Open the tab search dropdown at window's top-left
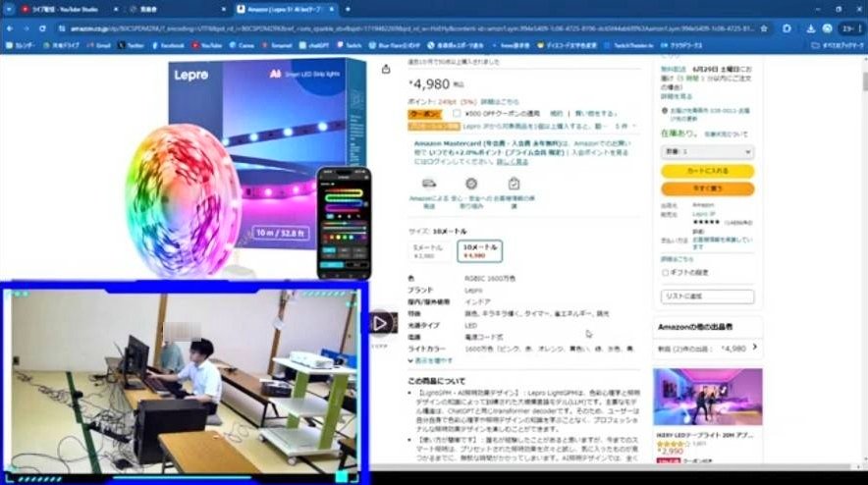The image size is (868, 485). (x=9, y=10)
